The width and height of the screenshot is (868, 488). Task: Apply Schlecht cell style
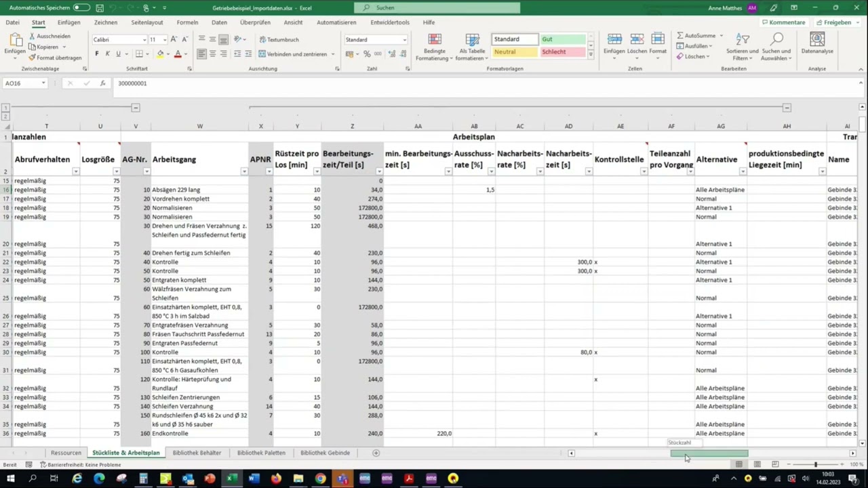562,52
